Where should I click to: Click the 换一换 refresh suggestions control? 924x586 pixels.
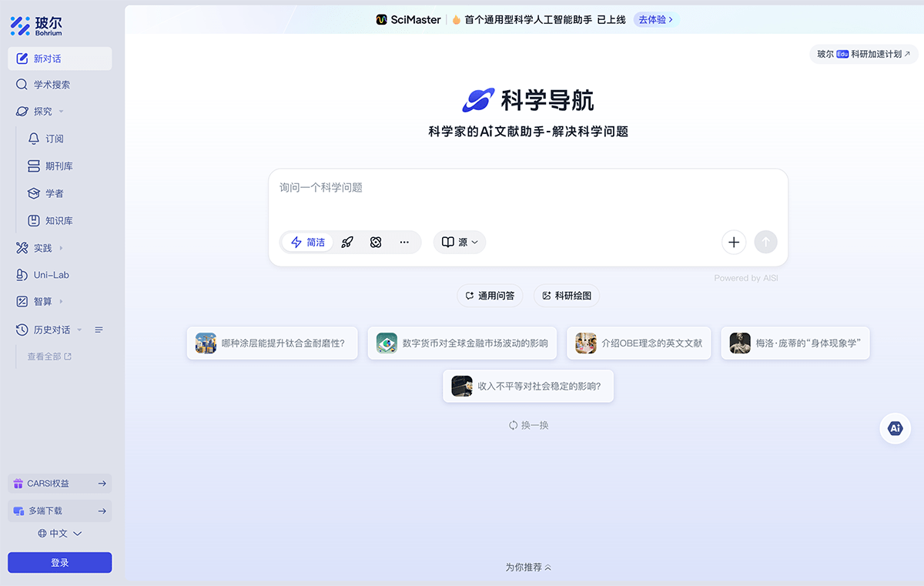[x=528, y=424]
